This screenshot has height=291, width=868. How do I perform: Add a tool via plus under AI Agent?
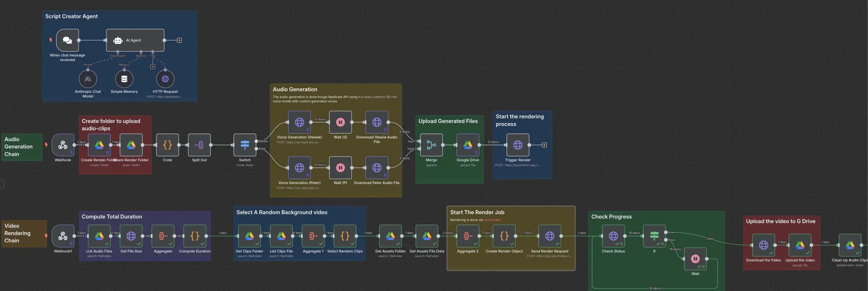point(153,67)
